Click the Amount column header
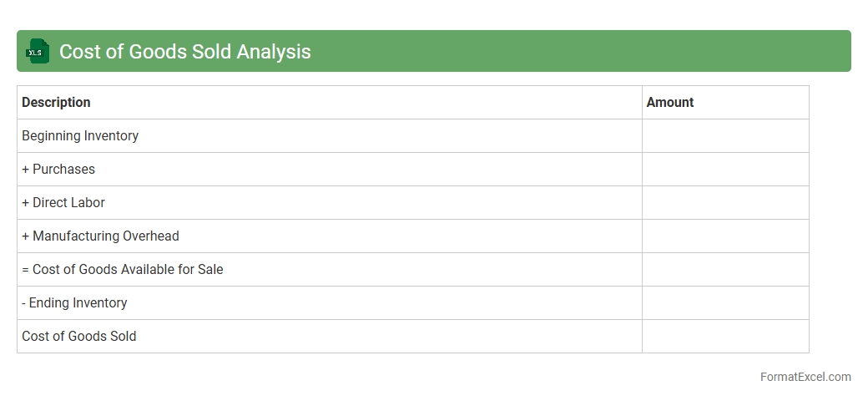This screenshot has width=868, height=401. pyautogui.click(x=670, y=102)
